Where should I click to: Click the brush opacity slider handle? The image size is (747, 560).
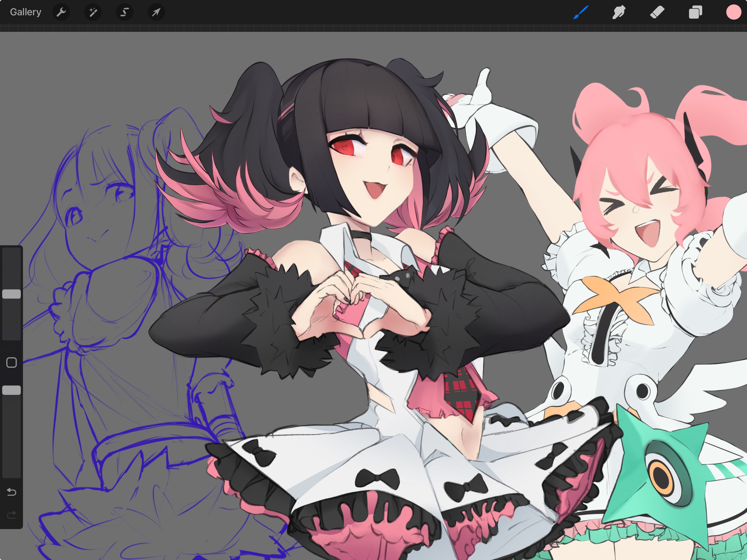[11, 390]
